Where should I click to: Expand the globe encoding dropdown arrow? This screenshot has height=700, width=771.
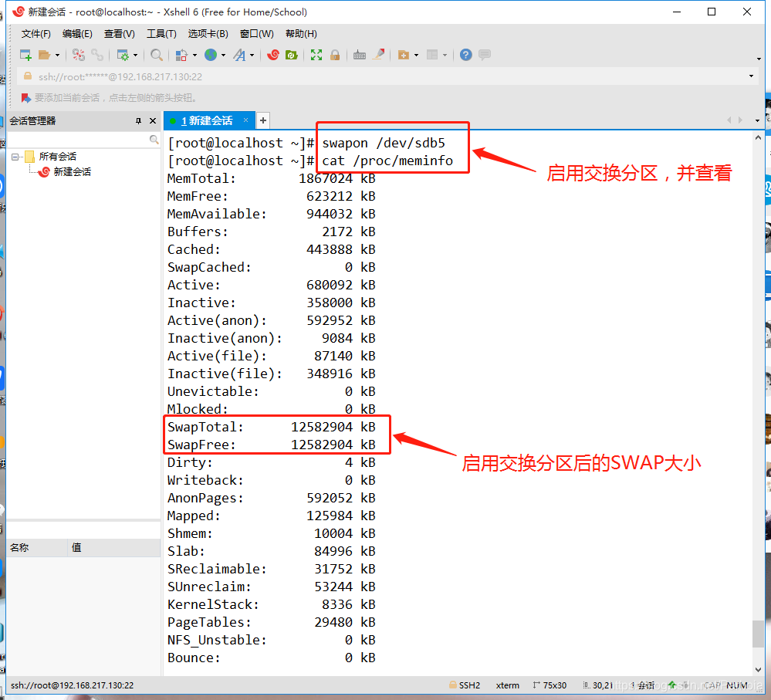click(x=223, y=55)
